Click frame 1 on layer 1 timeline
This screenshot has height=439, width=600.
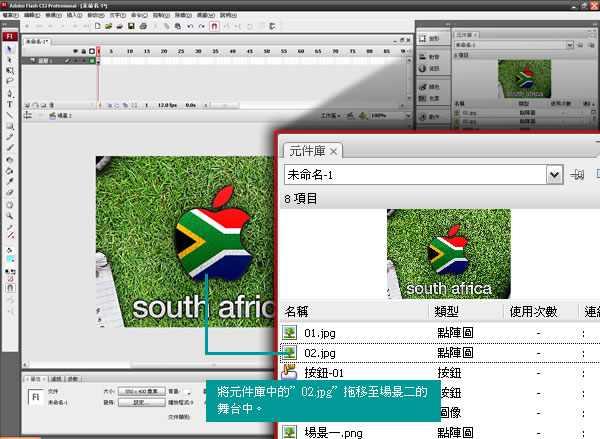[x=98, y=60]
